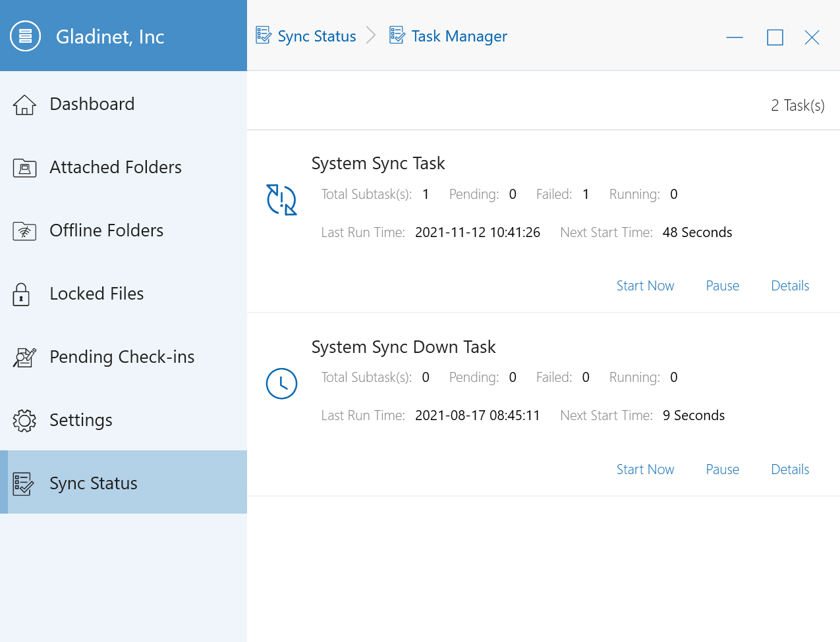840x642 pixels.
Task: Click last run time 2021-11-12 10:41:26
Action: click(478, 232)
